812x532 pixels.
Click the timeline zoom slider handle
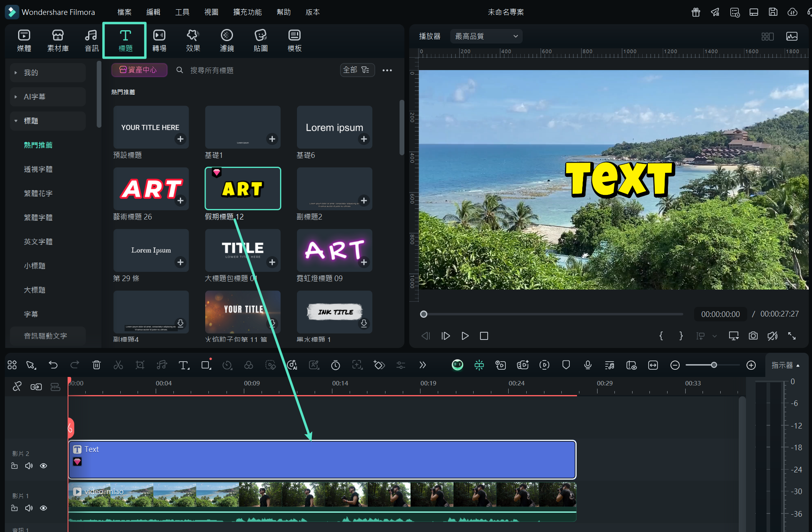tap(714, 365)
